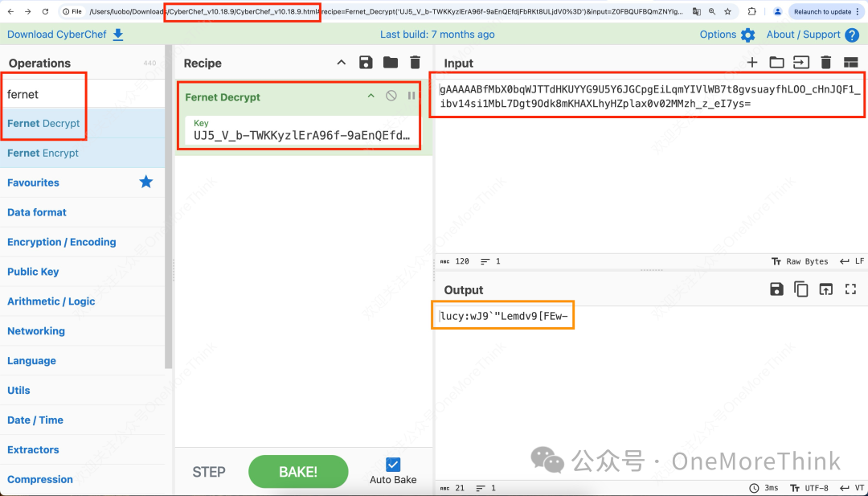Click the output text lucy:wJ9
868x496 pixels.
504,316
